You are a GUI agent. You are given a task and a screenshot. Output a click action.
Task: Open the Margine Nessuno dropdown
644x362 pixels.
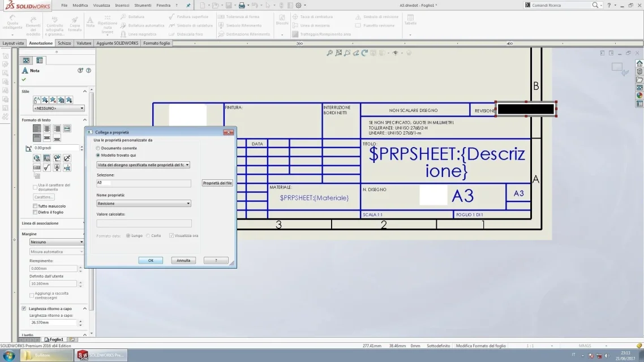pyautogui.click(x=56, y=242)
